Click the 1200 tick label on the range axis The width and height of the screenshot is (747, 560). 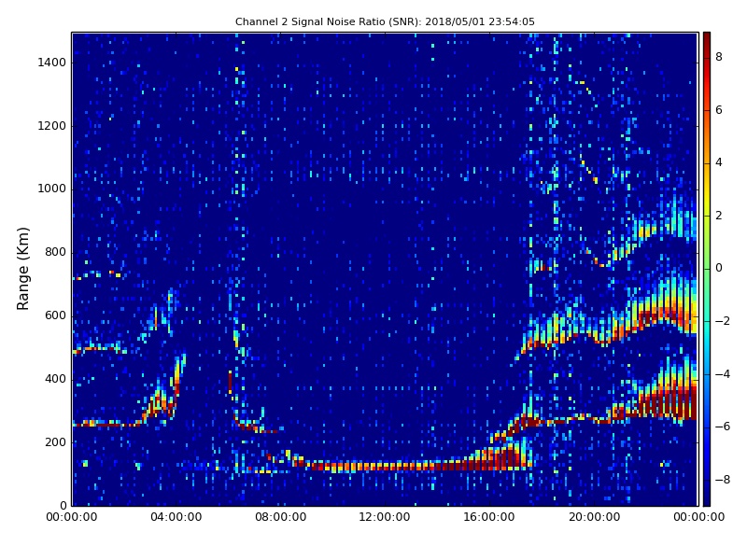pyautogui.click(x=52, y=126)
